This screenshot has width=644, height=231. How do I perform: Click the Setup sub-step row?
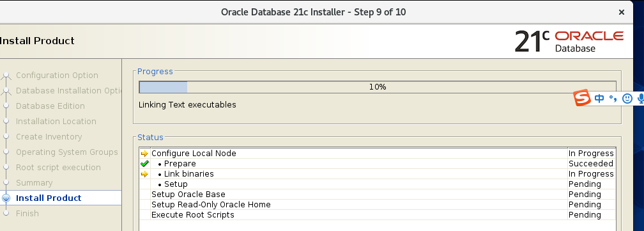(x=378, y=184)
